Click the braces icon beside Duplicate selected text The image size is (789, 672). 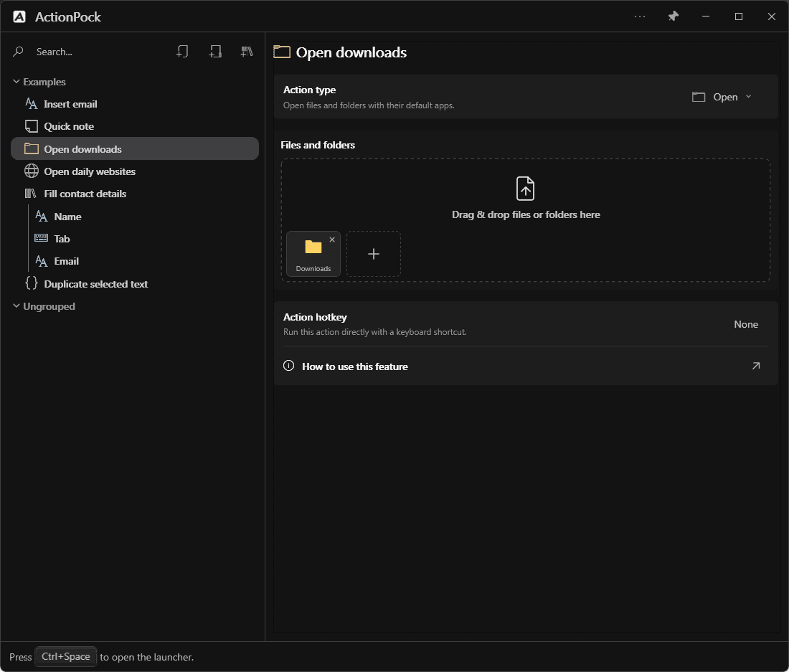point(31,283)
